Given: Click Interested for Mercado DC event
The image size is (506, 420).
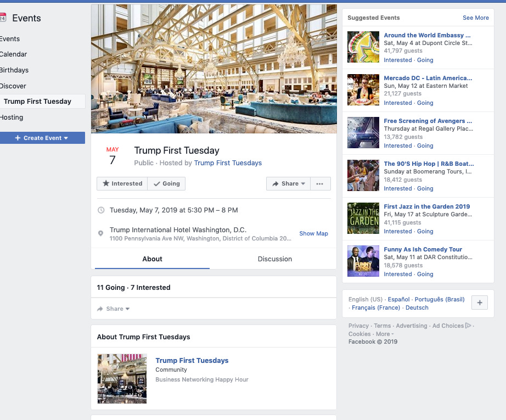Looking at the screenshot, I should click(397, 103).
